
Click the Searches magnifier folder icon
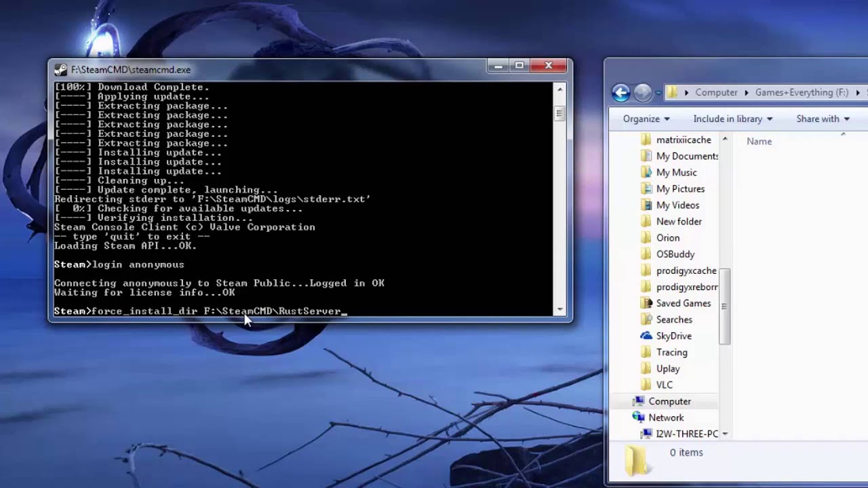tap(646, 319)
